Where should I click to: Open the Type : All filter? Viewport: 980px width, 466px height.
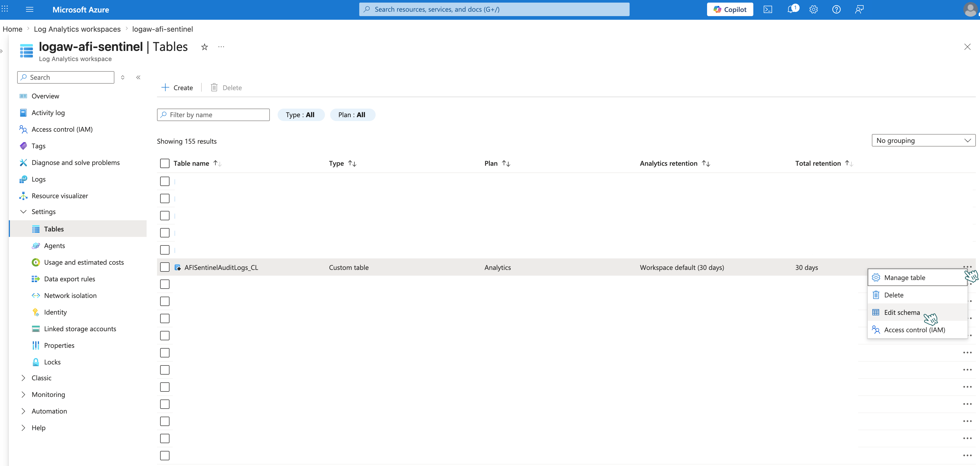(x=300, y=115)
